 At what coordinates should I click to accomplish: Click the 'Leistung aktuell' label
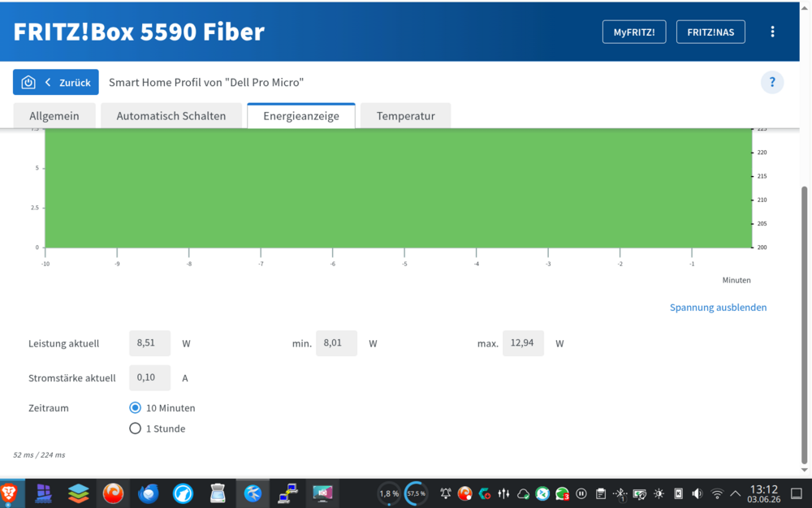click(x=63, y=343)
